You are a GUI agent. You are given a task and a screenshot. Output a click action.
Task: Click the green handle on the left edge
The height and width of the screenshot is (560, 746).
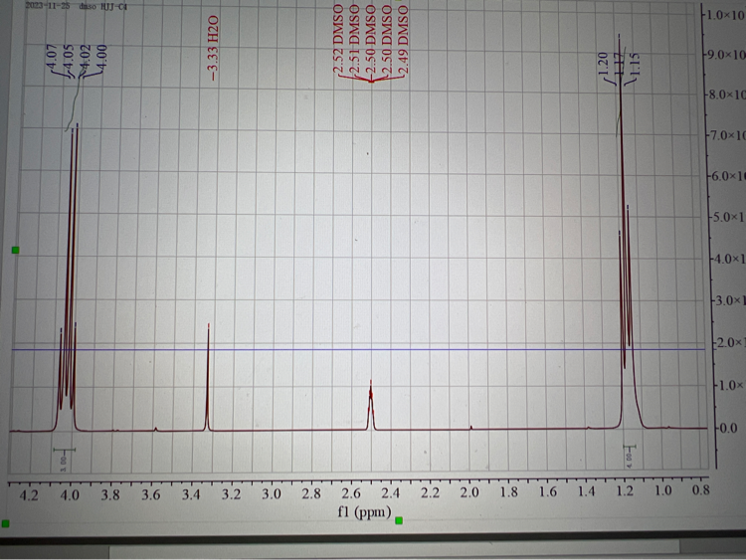tap(14, 251)
